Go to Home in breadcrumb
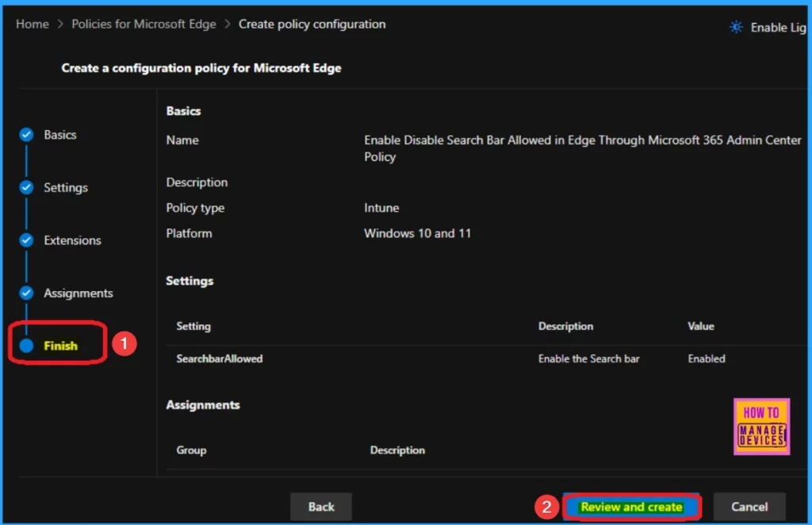 coord(32,25)
